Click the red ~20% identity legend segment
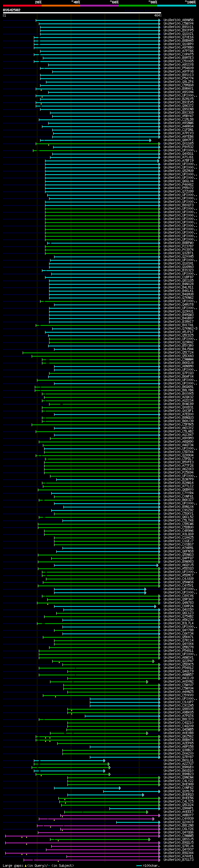This screenshot has height=868, width=199. click(22, 6)
